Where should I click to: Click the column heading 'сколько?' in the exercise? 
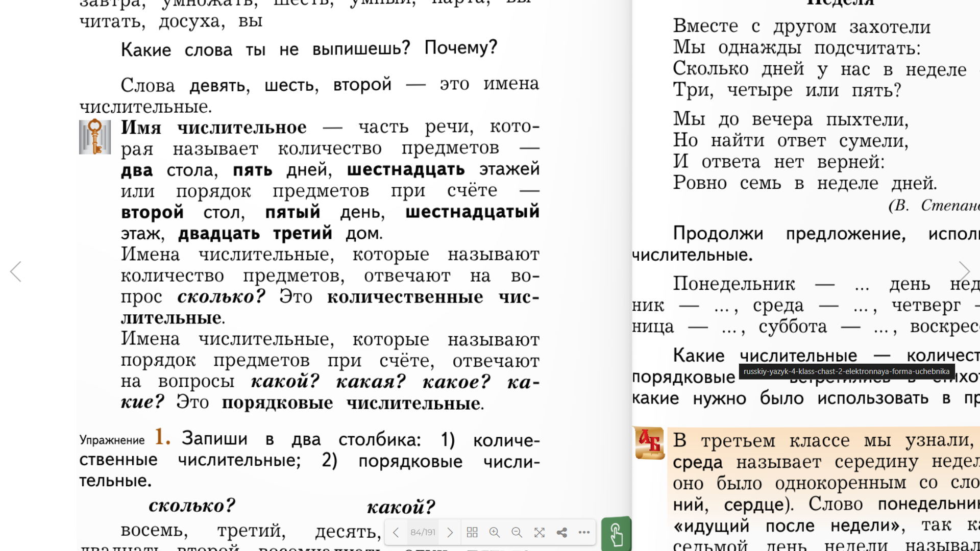(x=192, y=506)
